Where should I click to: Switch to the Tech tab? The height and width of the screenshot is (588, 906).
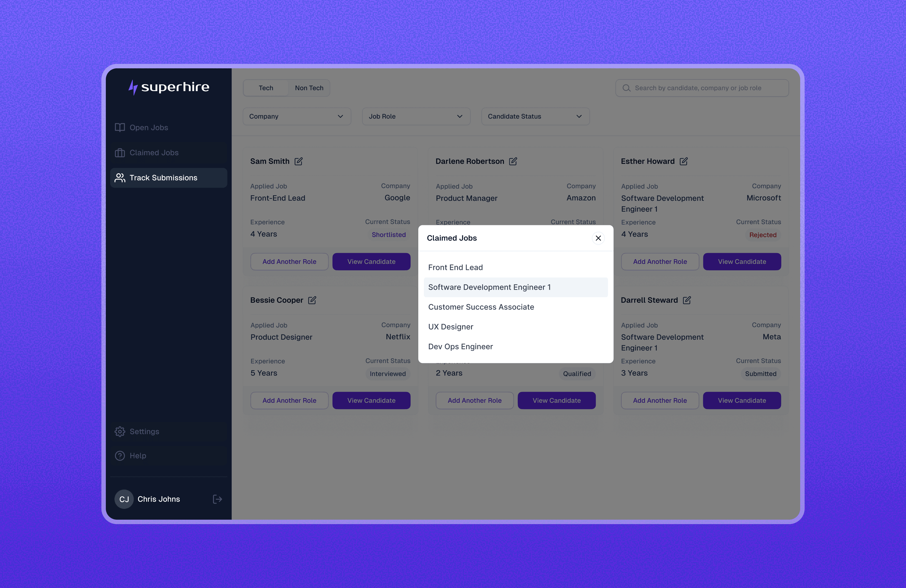(266, 88)
